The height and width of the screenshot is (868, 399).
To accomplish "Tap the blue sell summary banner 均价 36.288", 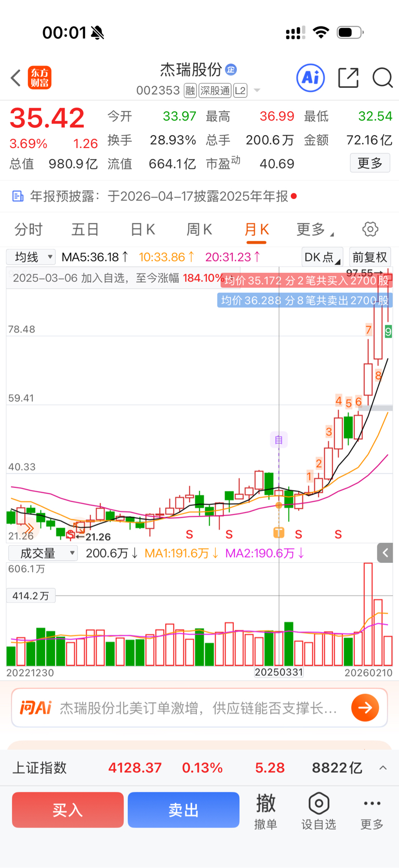I will [305, 300].
